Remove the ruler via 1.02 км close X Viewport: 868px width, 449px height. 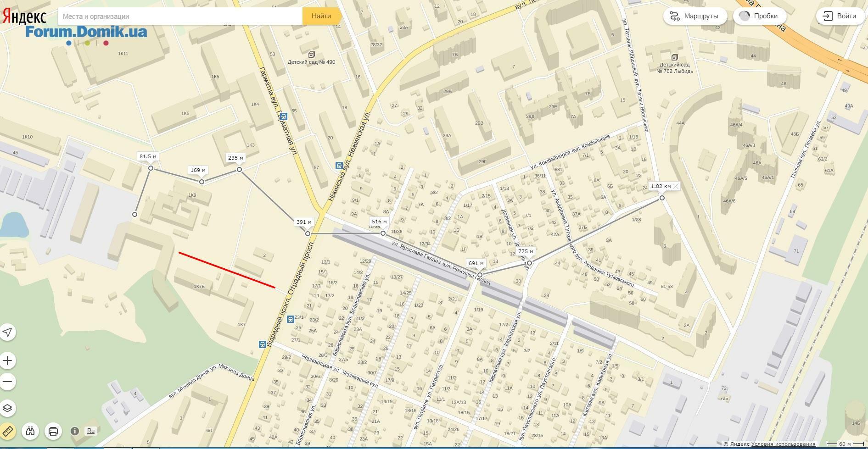[x=676, y=186]
